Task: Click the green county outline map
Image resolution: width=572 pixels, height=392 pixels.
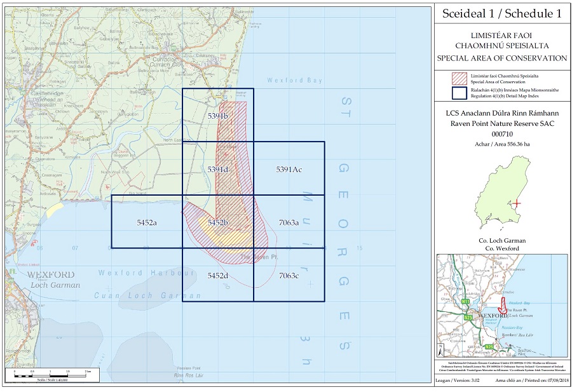Action: (503, 193)
